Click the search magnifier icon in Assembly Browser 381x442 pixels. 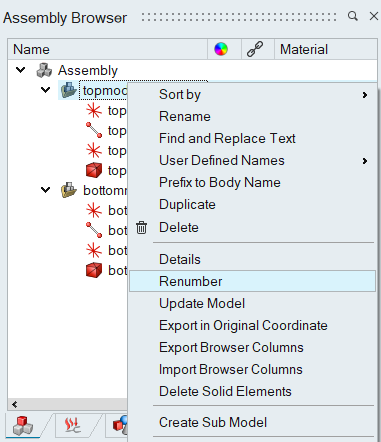point(353,16)
